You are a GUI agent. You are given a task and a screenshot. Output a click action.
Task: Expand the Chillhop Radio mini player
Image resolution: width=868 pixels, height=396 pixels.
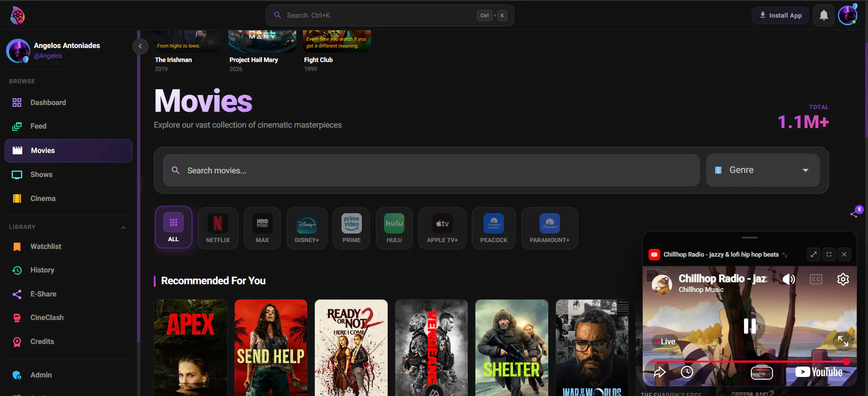[x=814, y=254]
